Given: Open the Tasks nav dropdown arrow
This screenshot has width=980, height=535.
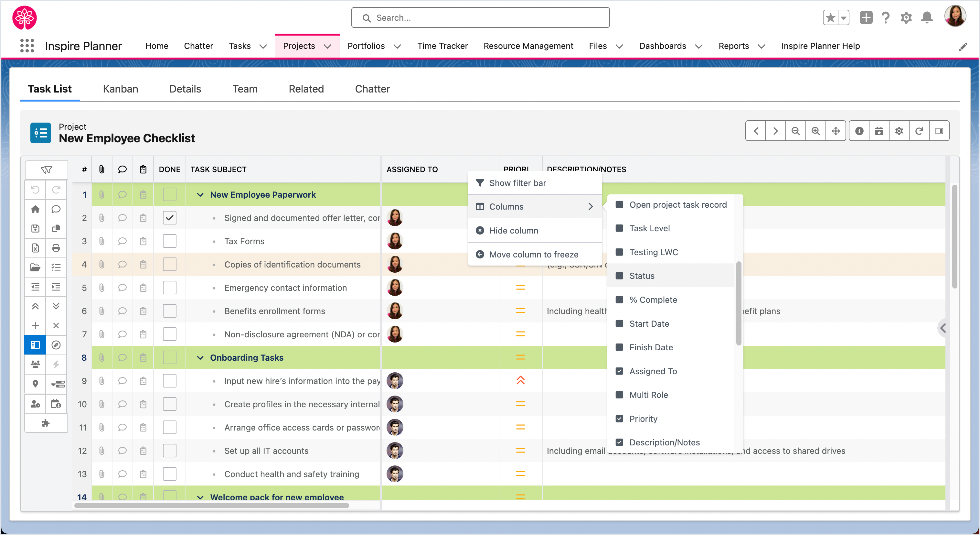Looking at the screenshot, I should pos(263,46).
